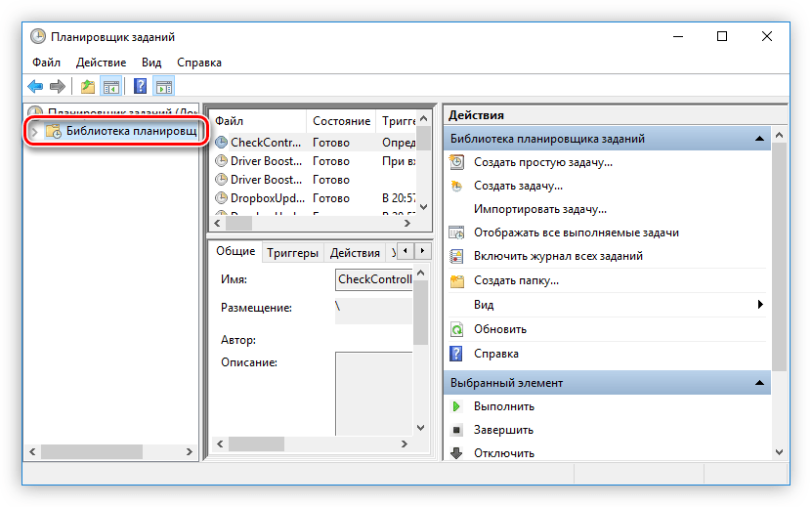Collapse the 'Библиотека планировщика заданий' actions section
Viewport: 812px width, 507px height.
(x=758, y=140)
